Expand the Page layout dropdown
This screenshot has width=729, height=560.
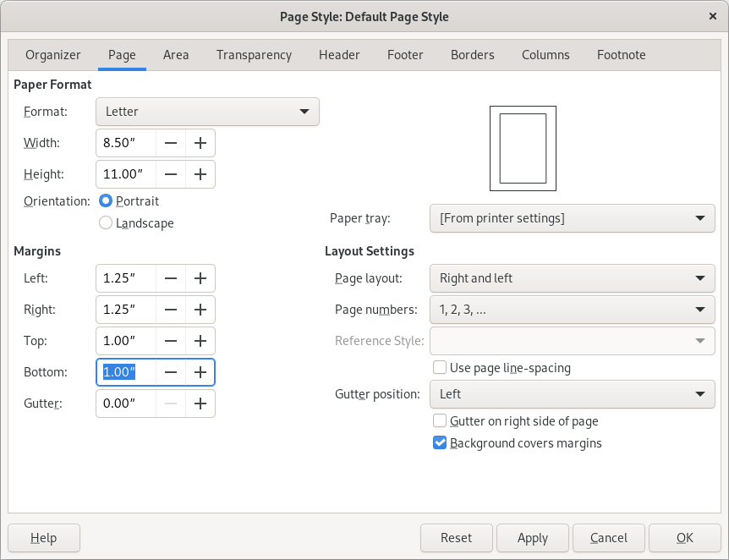[x=572, y=278]
